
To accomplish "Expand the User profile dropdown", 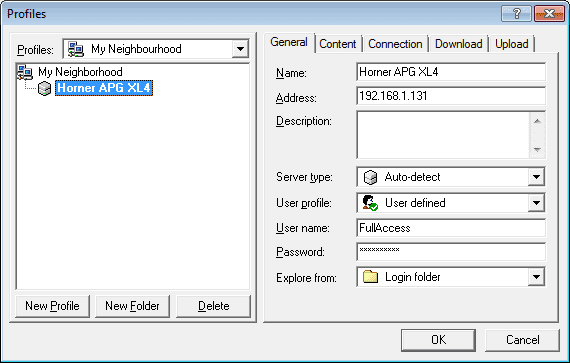I will (x=536, y=203).
